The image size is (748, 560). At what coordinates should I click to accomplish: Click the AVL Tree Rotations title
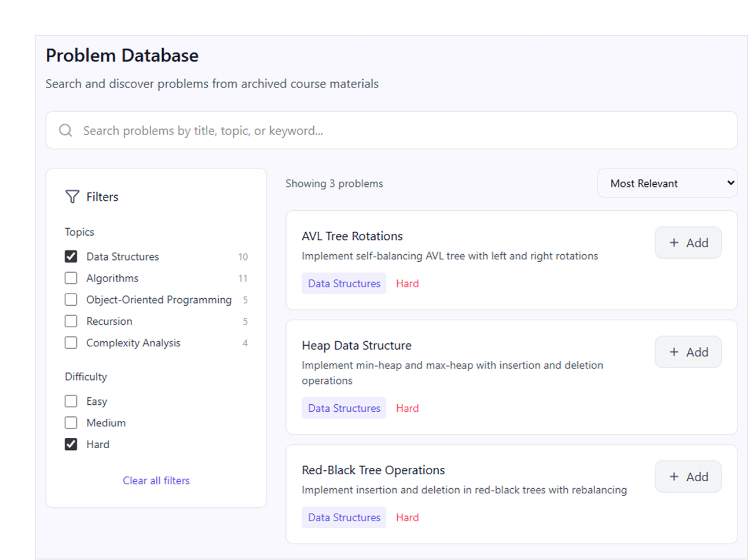click(x=352, y=236)
